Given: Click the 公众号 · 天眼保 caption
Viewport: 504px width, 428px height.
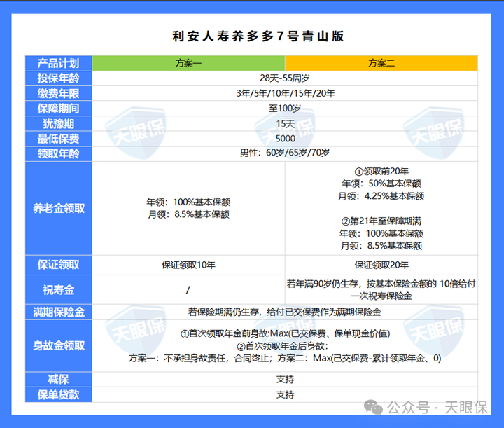Looking at the screenshot, I should [x=437, y=408].
